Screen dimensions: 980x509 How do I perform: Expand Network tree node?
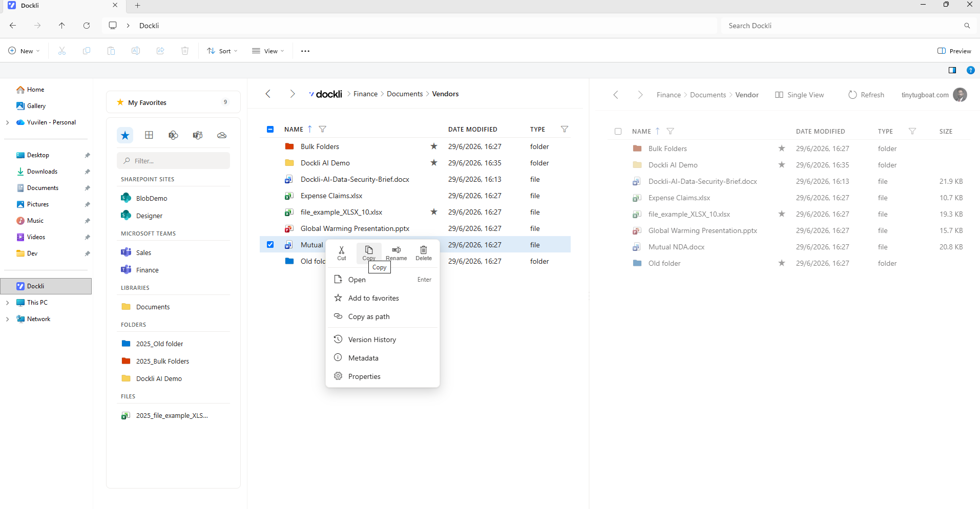[7, 319]
